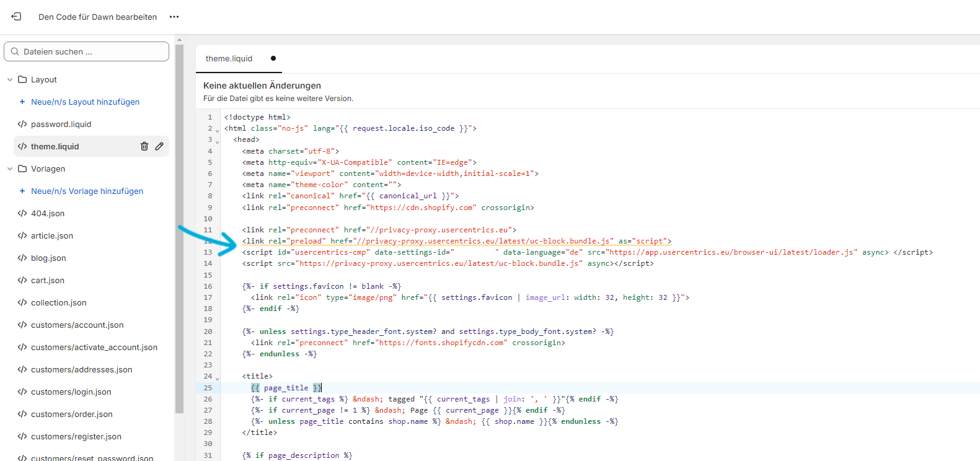This screenshot has width=980, height=461.
Task: Click code icon beside blog.json
Action: point(22,258)
